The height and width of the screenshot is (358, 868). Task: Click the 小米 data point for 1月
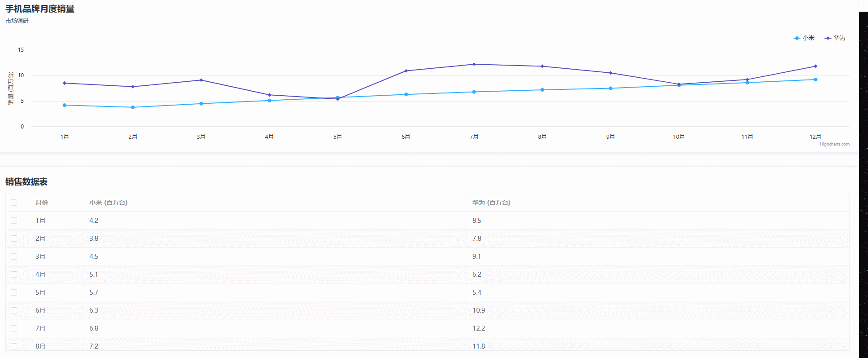tap(65, 105)
